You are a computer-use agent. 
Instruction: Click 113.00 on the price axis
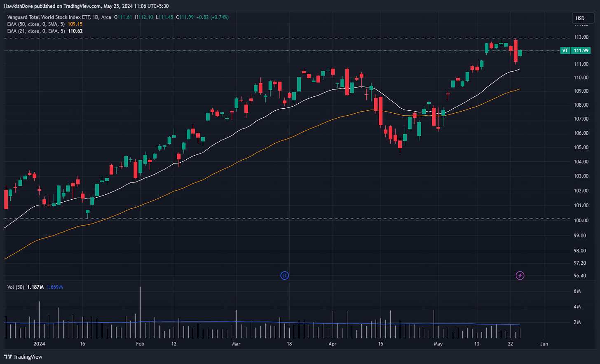(x=581, y=37)
